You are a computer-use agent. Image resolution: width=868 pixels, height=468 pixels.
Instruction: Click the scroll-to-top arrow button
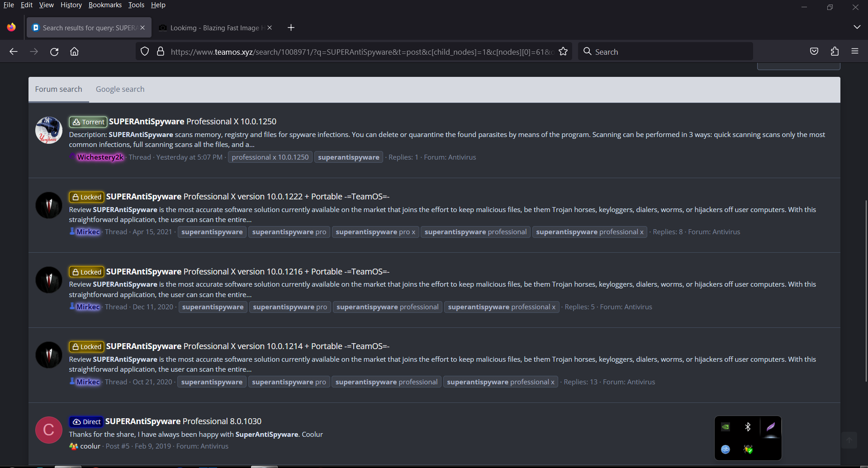pyautogui.click(x=849, y=440)
